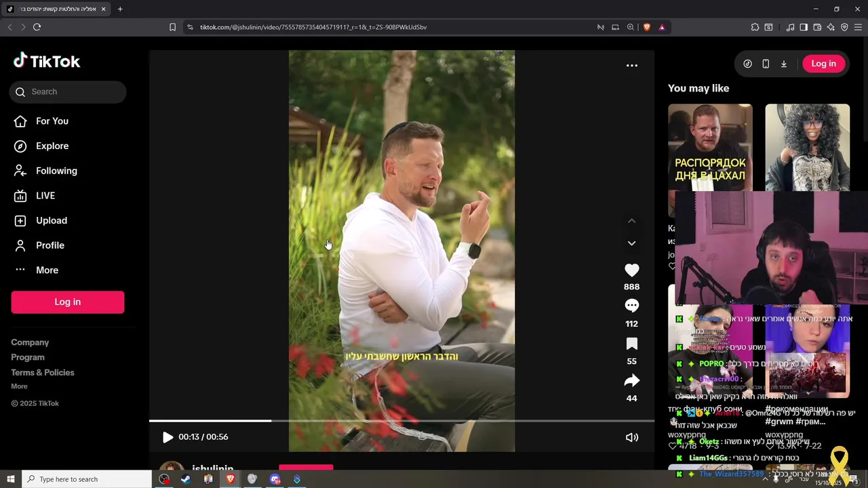This screenshot has height=488, width=868.
Task: Open the Windows Start menu
Action: click(11, 479)
